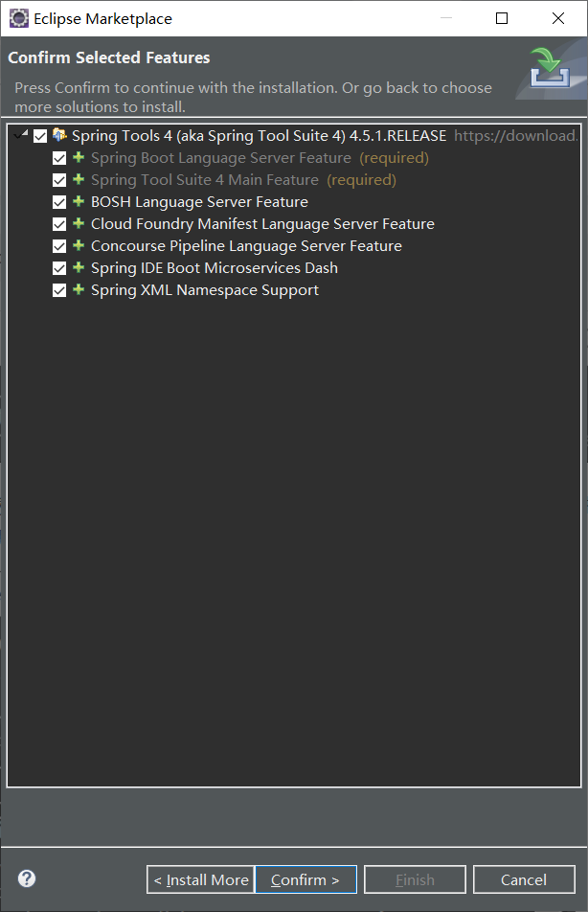Uncheck Spring IDE Boot Microservices Dash
Viewport: 588px width, 912px height.
pyautogui.click(x=59, y=267)
